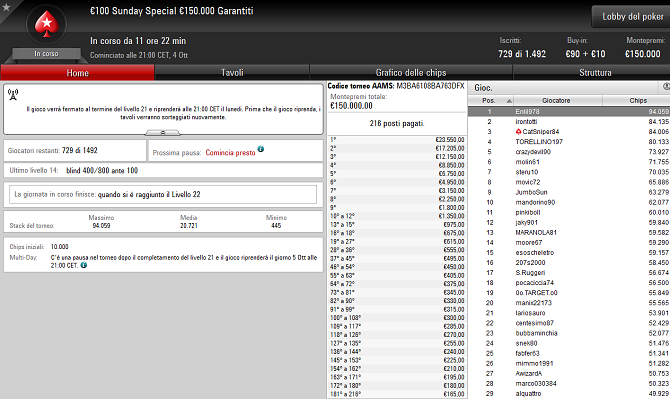Open the Grafico delle chips tab
The height and width of the screenshot is (399, 670).
[411, 73]
